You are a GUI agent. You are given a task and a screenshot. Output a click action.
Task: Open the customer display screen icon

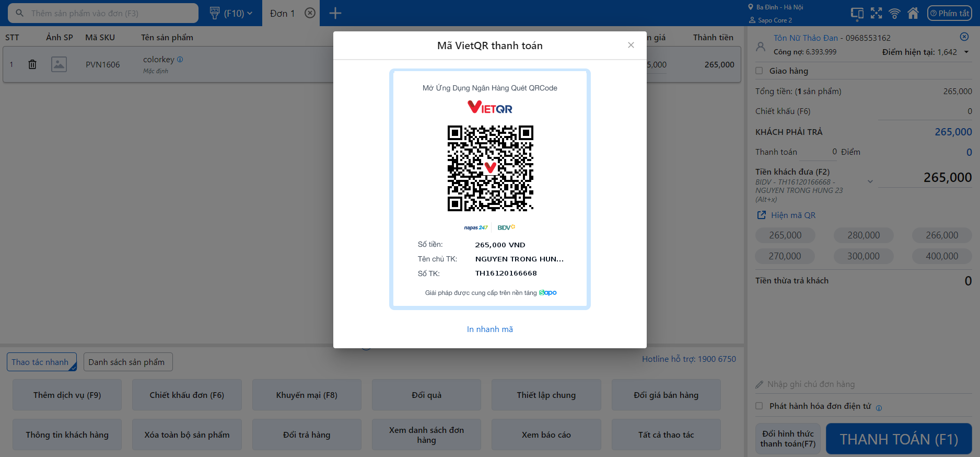coord(857,13)
